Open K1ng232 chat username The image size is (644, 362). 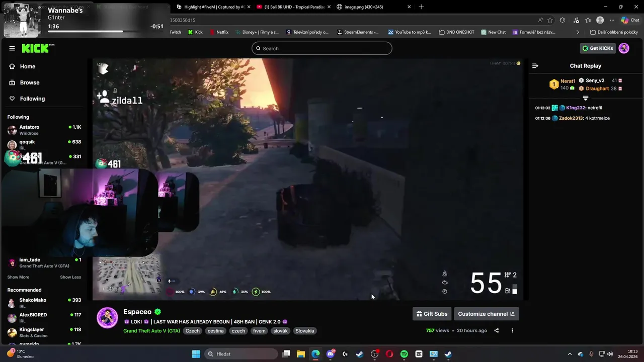click(x=576, y=108)
